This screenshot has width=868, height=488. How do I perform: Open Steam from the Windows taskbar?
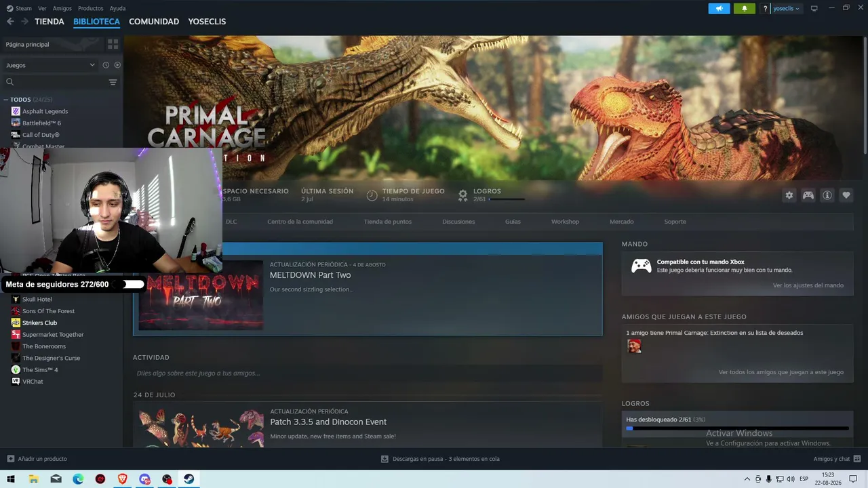[189, 479]
